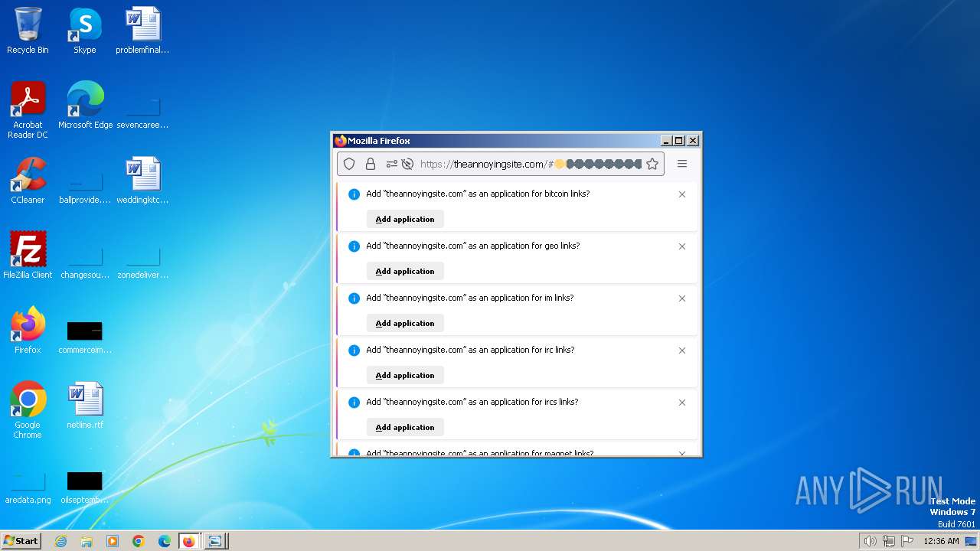
Task: Click the volume speaker tray icon
Action: click(870, 541)
